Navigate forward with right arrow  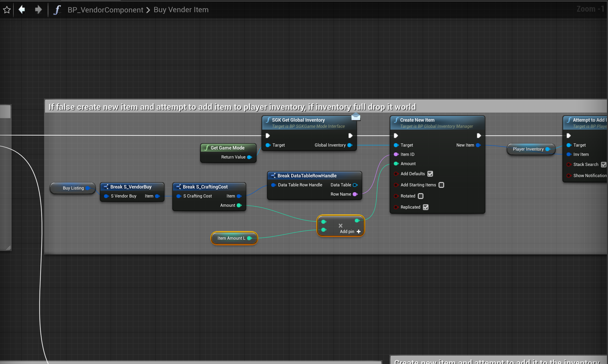coord(38,10)
